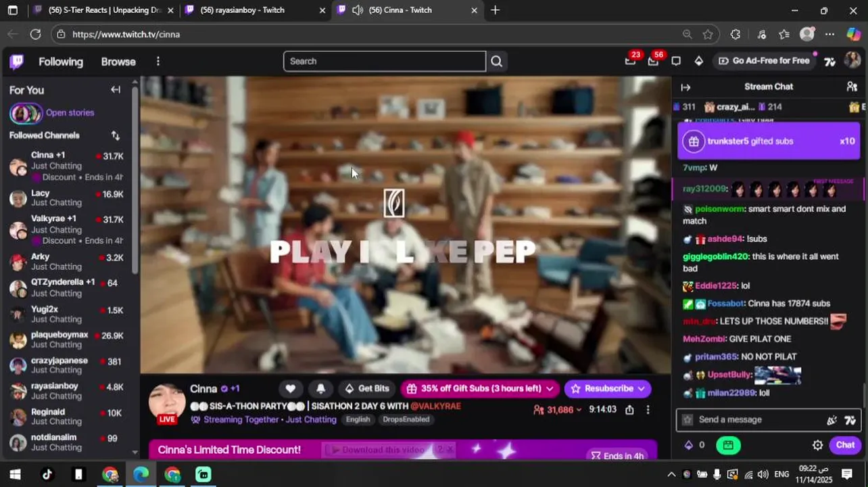The height and width of the screenshot is (487, 868).
Task: Open @VALKYRAE link in stream title
Action: click(x=435, y=407)
